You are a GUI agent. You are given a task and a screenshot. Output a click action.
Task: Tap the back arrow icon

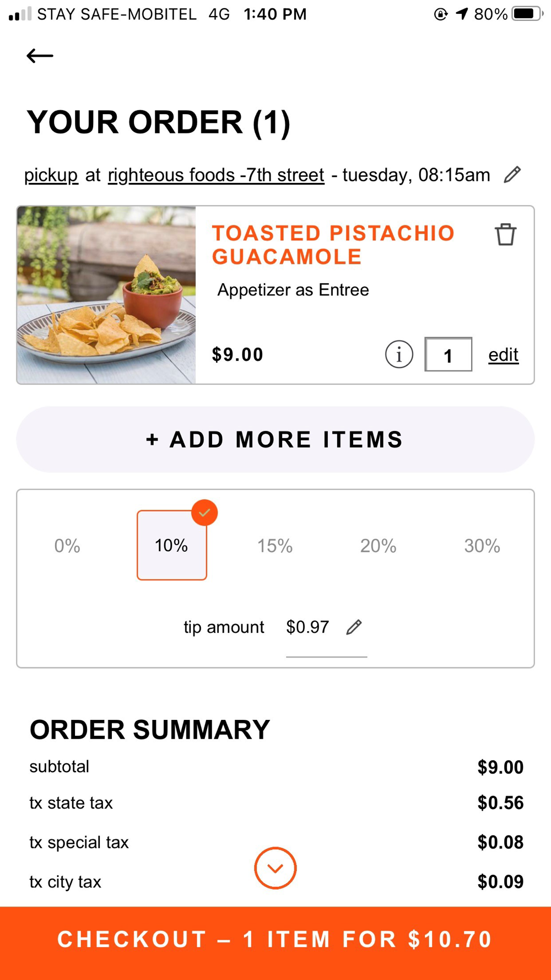coord(40,56)
